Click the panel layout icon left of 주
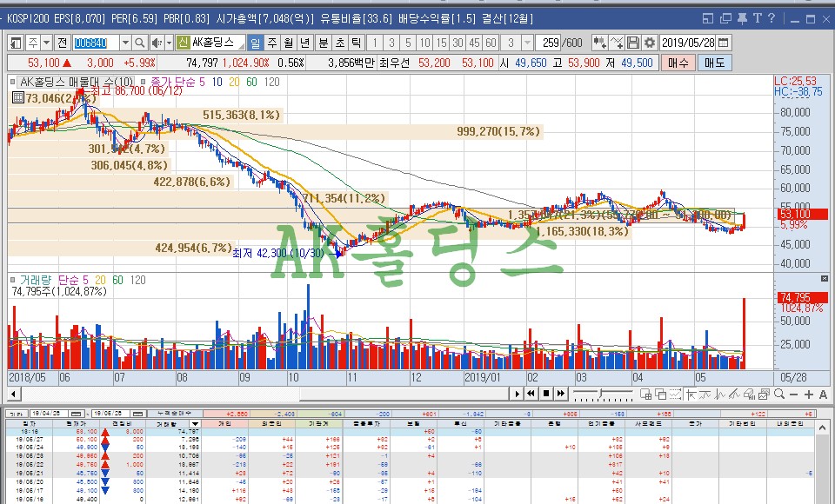This screenshot has height=504, width=835. pos(16,43)
